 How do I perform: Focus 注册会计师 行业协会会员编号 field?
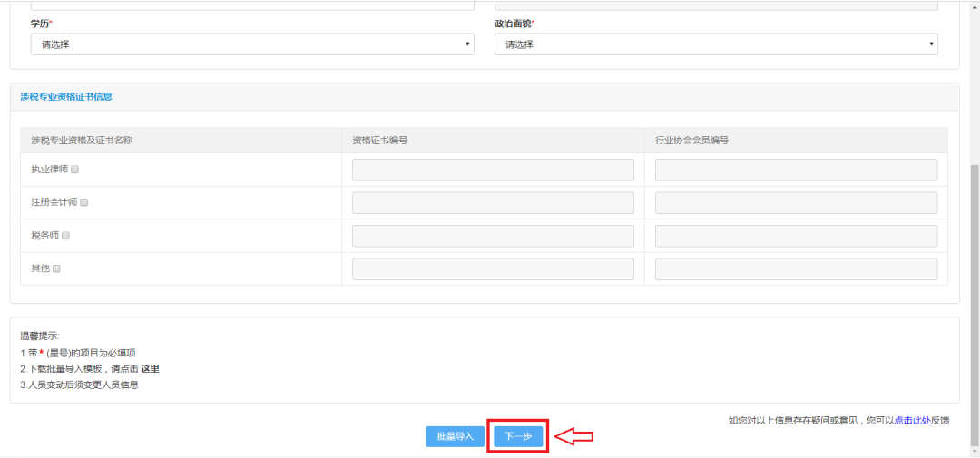[797, 203]
